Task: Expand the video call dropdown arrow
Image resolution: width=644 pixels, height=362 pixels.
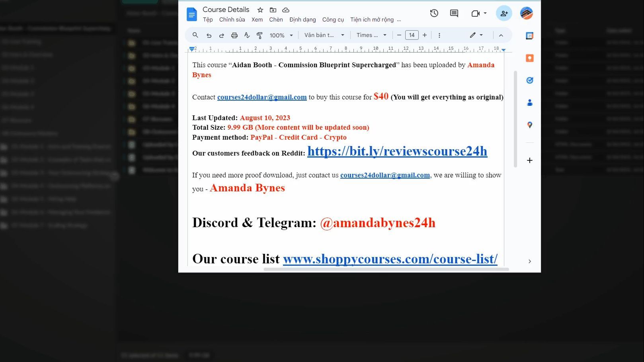Action: click(485, 13)
